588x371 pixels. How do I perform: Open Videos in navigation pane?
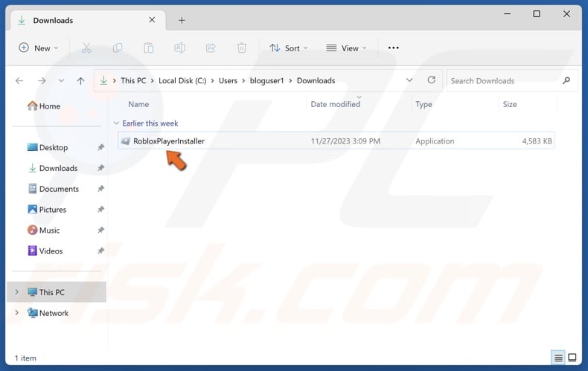point(45,251)
